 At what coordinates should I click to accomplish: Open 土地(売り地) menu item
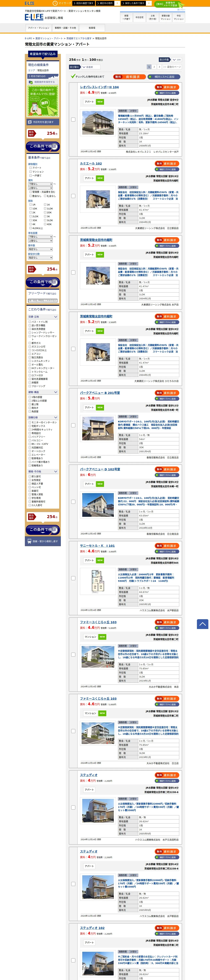[x=152, y=17]
